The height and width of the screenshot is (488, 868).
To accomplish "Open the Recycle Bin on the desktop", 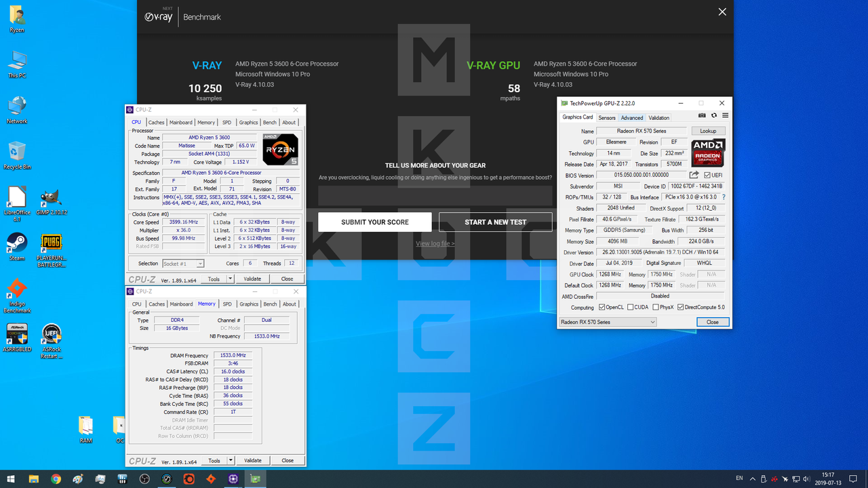I will pyautogui.click(x=17, y=156).
